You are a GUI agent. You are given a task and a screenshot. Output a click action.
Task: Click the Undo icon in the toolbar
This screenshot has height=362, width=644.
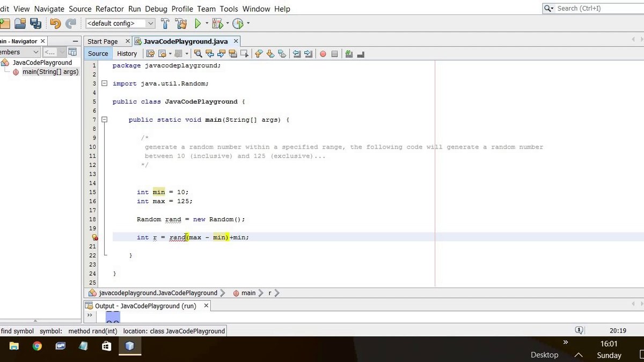(x=54, y=23)
